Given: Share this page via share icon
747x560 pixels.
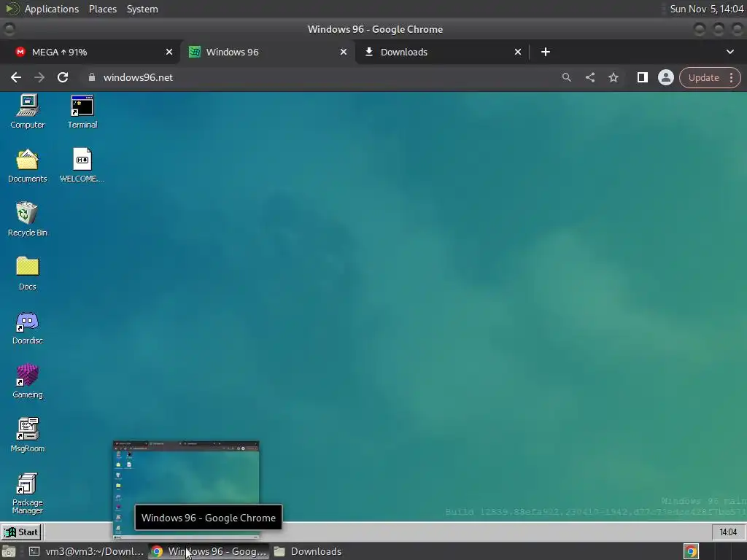Looking at the screenshot, I should click(589, 77).
